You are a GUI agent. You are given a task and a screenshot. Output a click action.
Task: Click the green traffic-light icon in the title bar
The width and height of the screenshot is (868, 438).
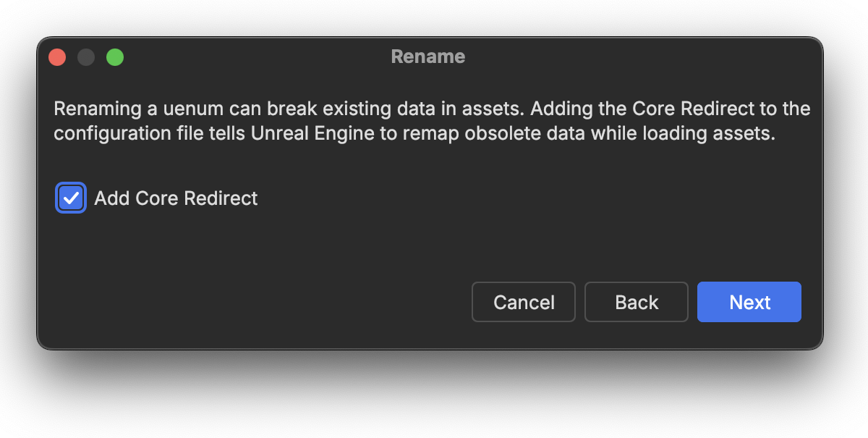[115, 57]
